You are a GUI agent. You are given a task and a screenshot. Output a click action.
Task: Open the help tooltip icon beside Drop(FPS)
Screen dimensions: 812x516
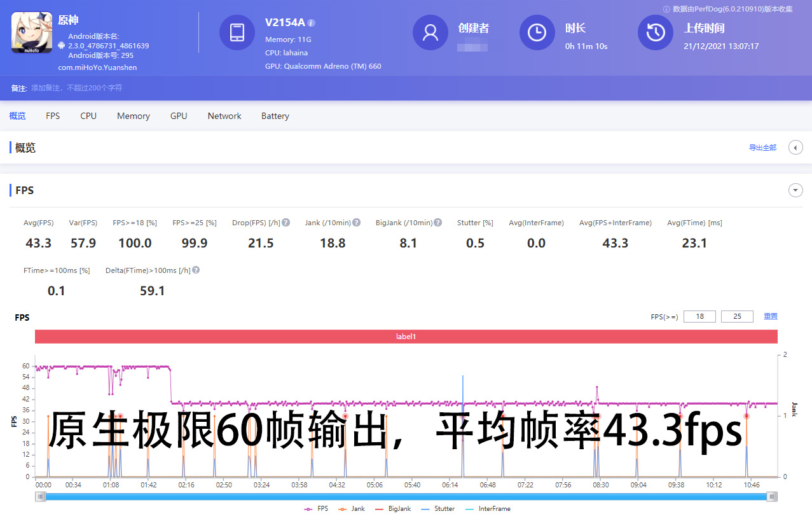(x=285, y=222)
